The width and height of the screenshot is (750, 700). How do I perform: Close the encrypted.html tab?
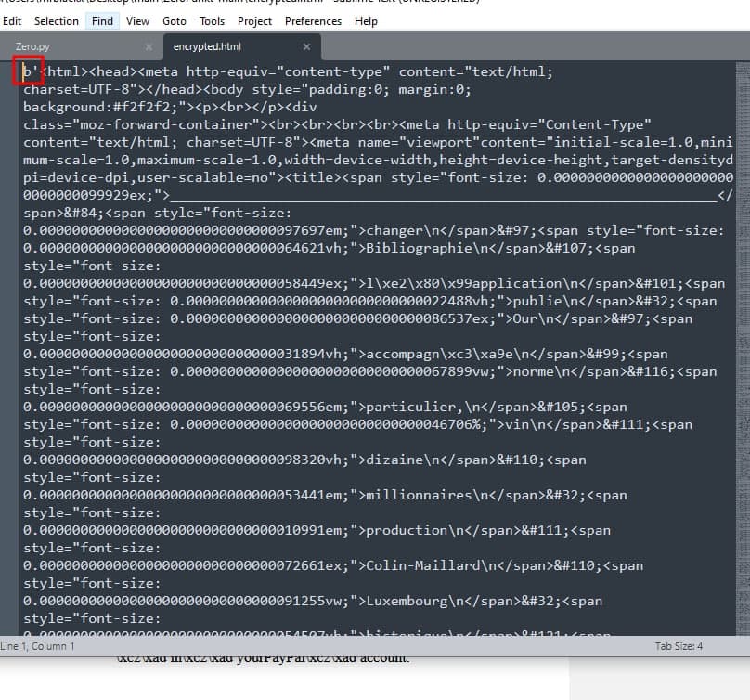[x=307, y=46]
